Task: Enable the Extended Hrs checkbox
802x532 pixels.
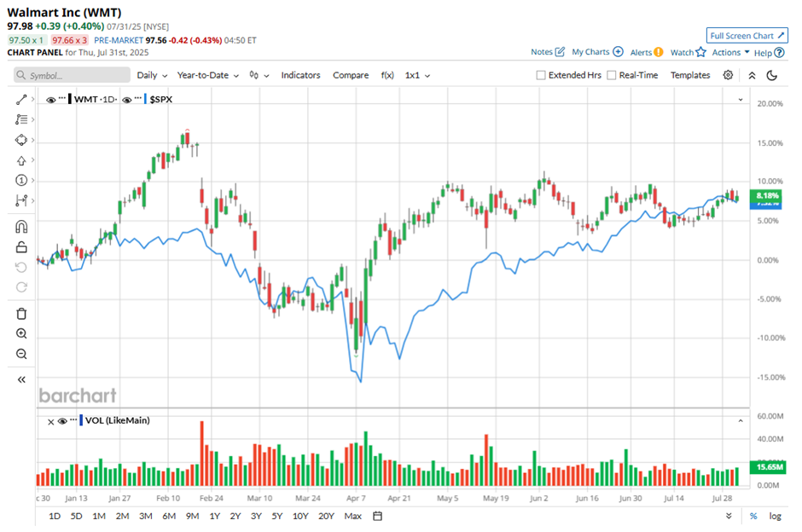Action: click(541, 75)
